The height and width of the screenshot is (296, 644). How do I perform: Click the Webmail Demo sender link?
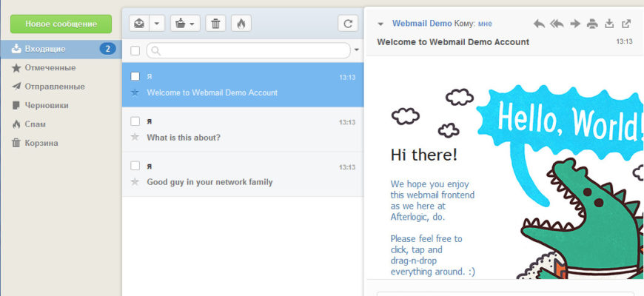[x=422, y=24]
